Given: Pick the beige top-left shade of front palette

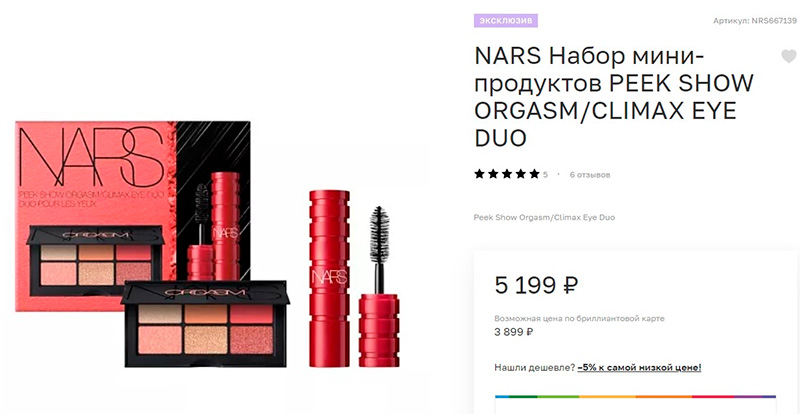Looking at the screenshot, I should 160,314.
